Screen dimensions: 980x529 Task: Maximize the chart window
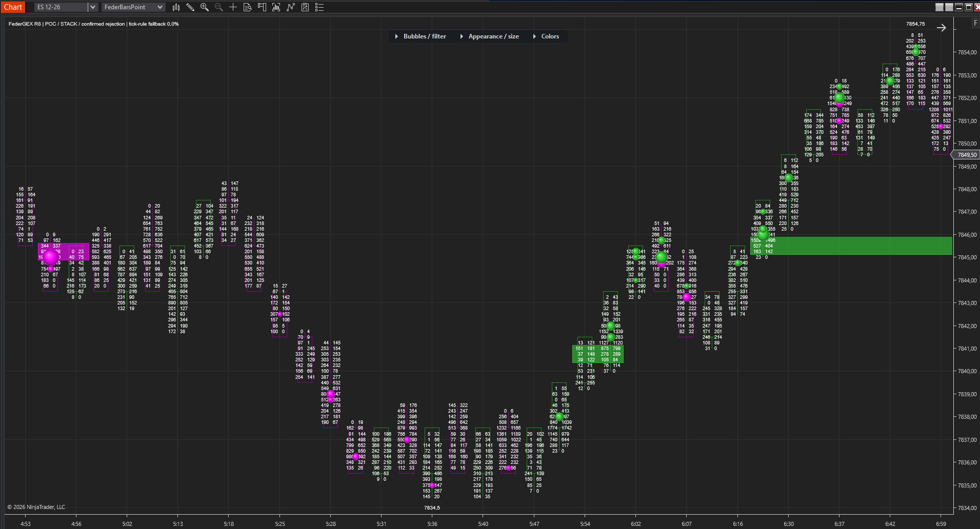pyautogui.click(x=969, y=7)
